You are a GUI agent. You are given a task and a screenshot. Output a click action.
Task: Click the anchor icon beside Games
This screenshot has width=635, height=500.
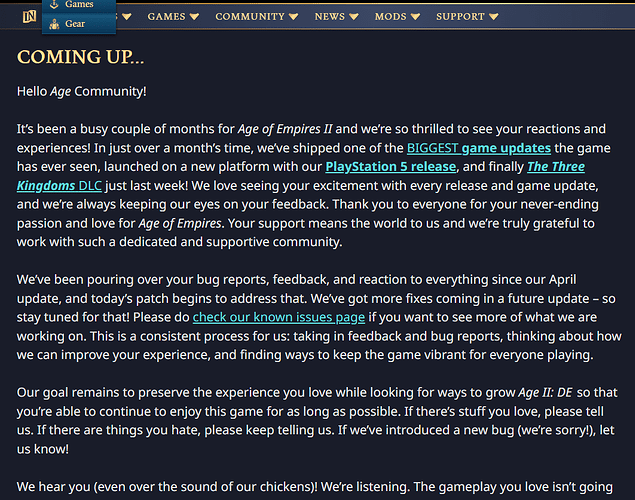coord(54,4)
